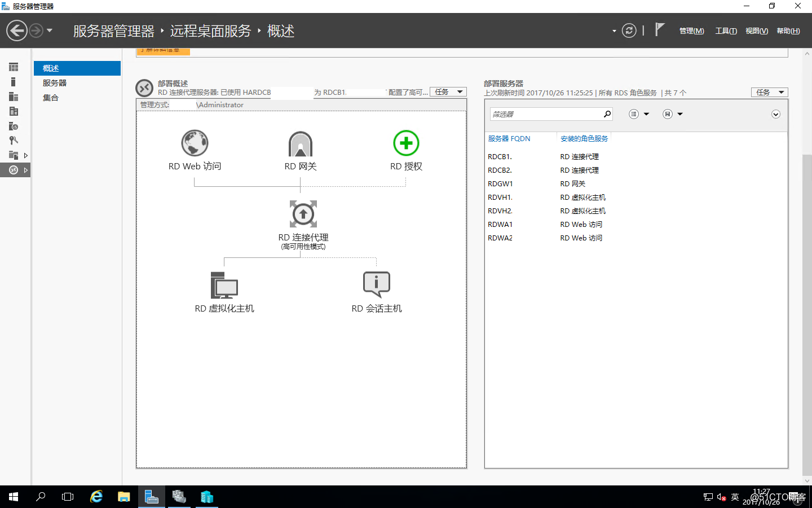812x508 pixels.
Task: Click the scroll-down arrow of main pane
Action: [x=807, y=481]
